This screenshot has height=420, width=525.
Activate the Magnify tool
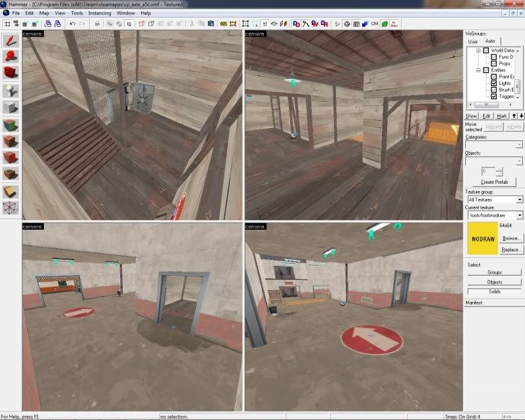click(10, 56)
